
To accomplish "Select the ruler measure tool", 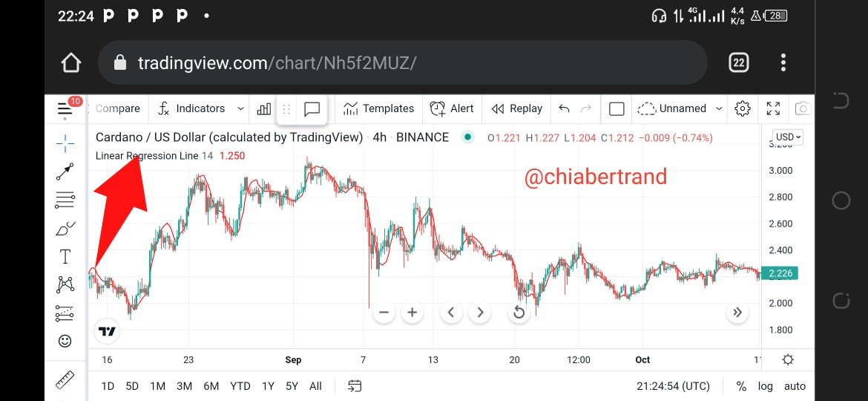I will [x=65, y=381].
